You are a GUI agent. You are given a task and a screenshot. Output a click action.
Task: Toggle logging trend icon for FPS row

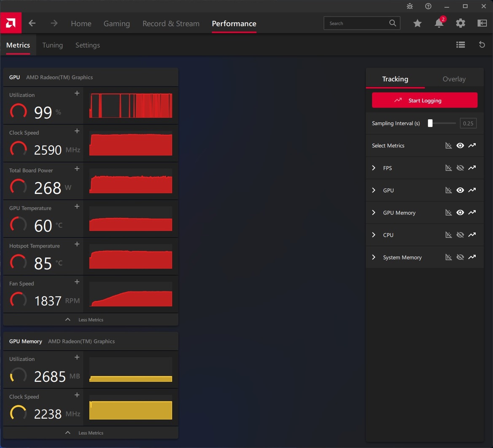pyautogui.click(x=472, y=168)
